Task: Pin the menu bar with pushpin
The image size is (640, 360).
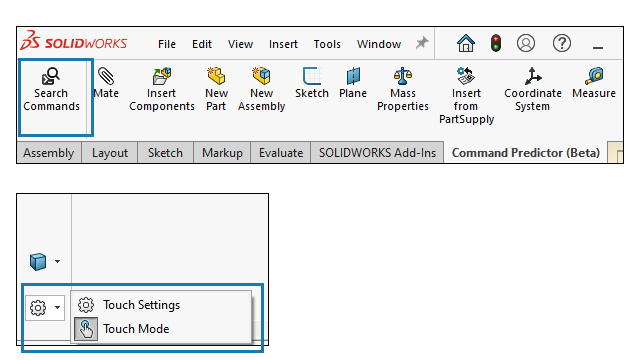Action: click(422, 43)
